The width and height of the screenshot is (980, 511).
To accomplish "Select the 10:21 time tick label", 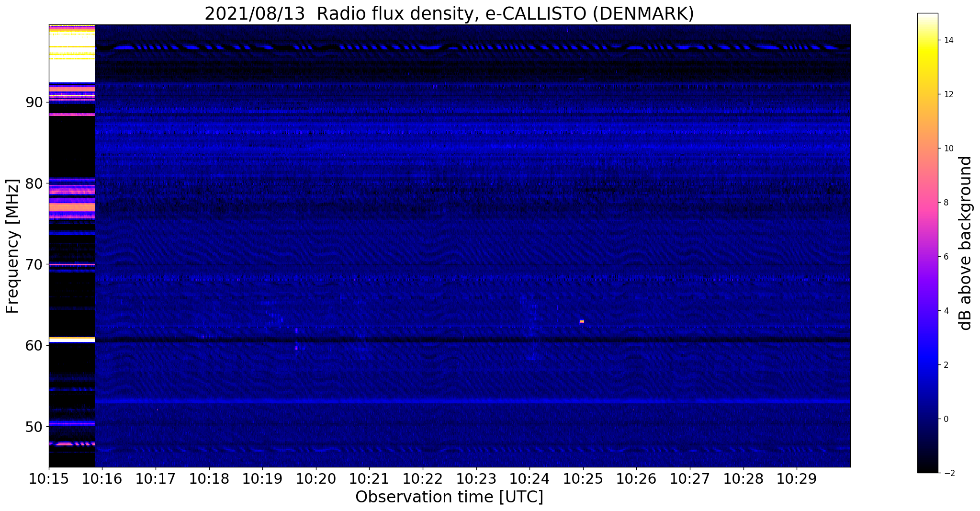I will click(369, 479).
